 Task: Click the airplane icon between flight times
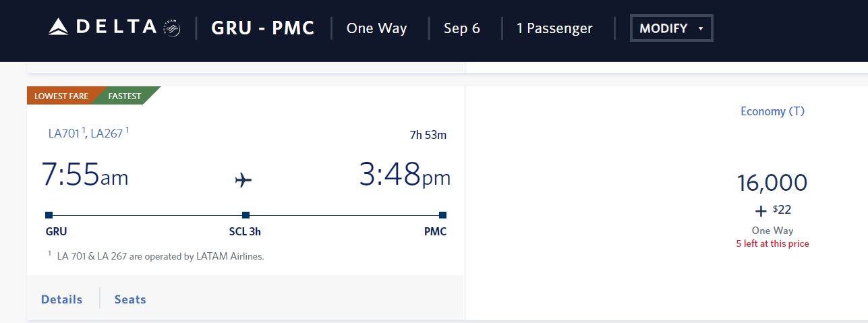[243, 180]
